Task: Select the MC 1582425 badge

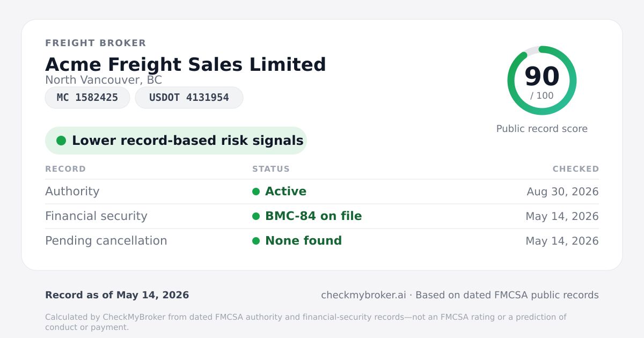Action: (87, 98)
